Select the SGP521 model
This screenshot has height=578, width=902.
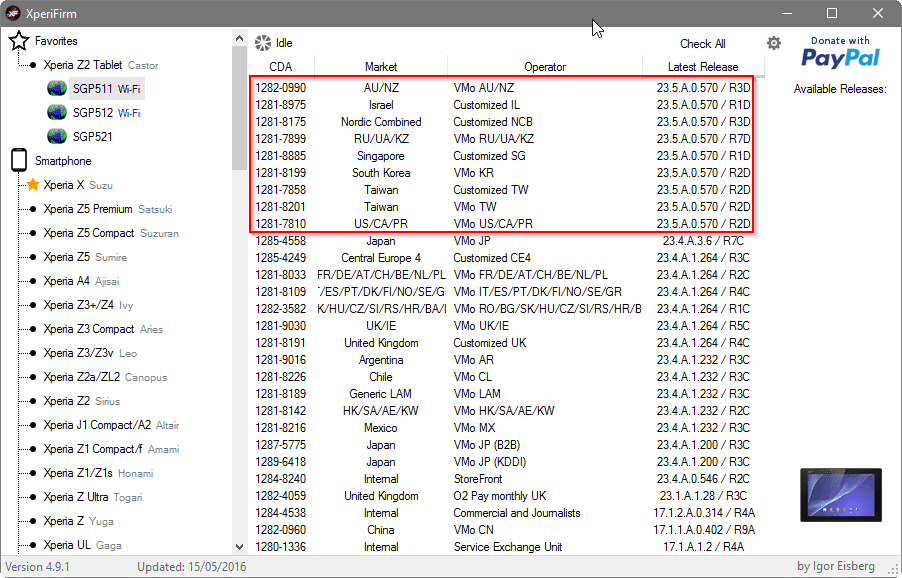(x=93, y=137)
